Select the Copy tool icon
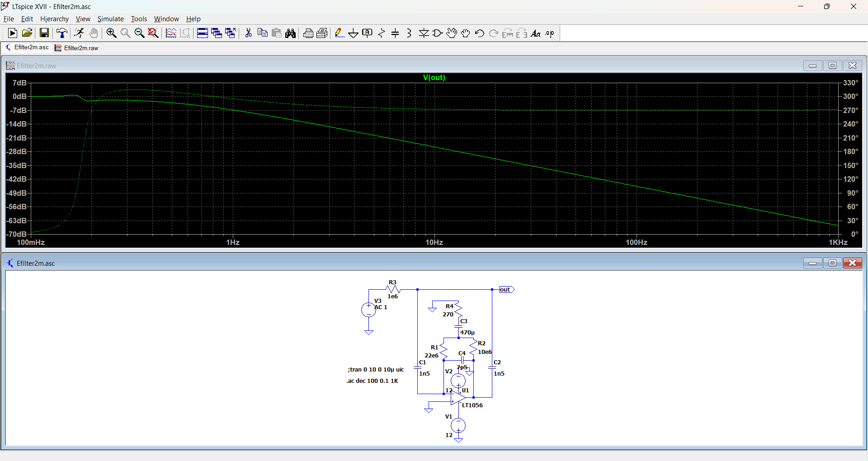868x461 pixels. [x=262, y=33]
